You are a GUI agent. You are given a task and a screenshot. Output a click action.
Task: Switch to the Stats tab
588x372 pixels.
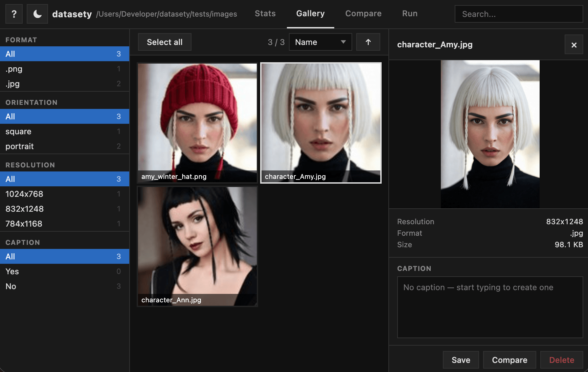pyautogui.click(x=265, y=14)
